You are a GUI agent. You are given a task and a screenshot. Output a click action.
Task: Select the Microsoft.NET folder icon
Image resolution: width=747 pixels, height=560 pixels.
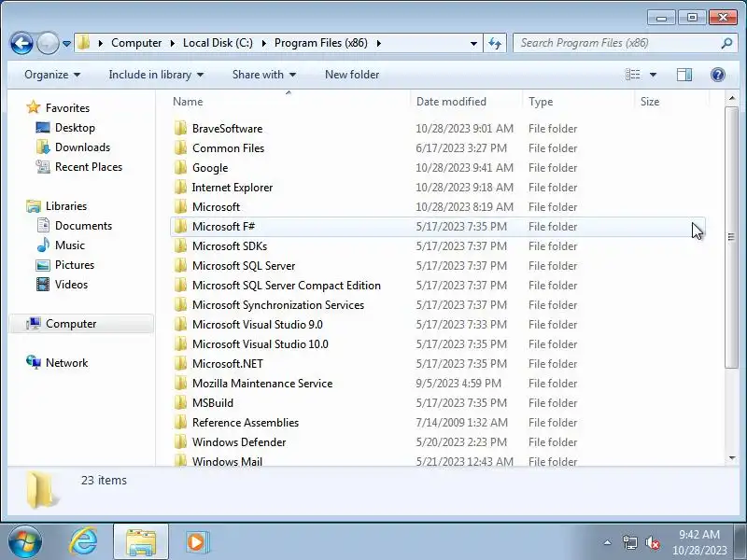click(x=180, y=363)
